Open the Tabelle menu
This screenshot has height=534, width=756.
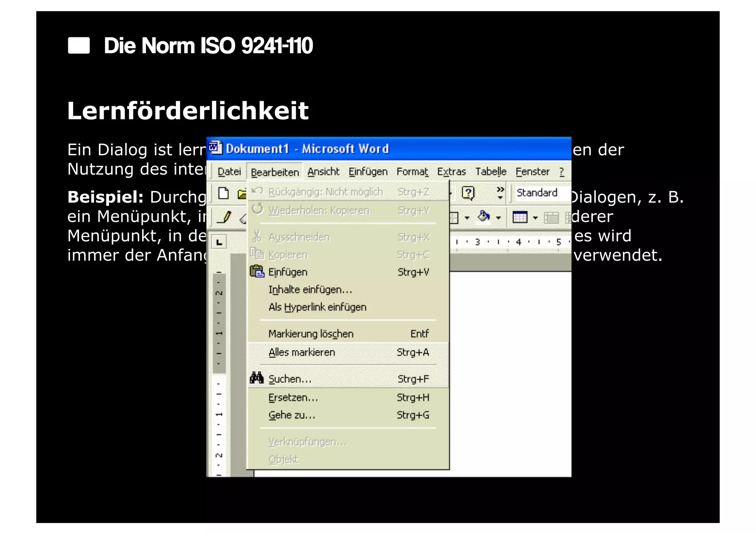coord(491,172)
